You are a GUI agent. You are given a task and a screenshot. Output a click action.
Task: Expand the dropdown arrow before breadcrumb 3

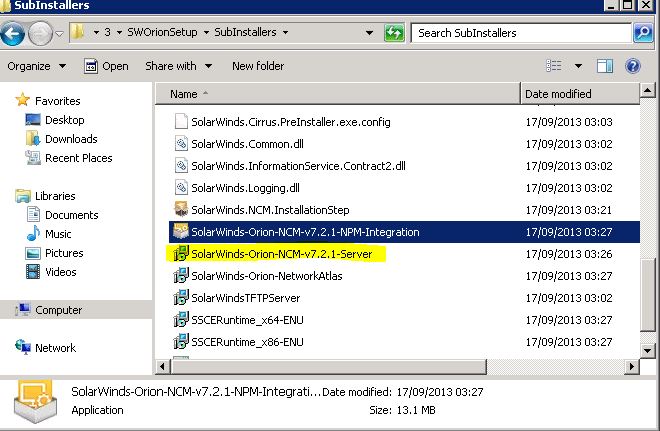96,32
